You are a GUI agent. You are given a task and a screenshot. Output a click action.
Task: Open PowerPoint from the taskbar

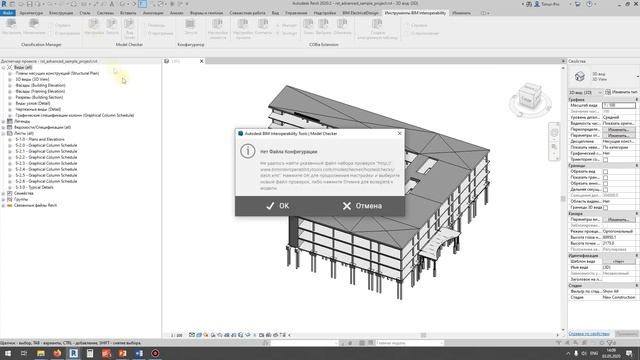[122, 353]
